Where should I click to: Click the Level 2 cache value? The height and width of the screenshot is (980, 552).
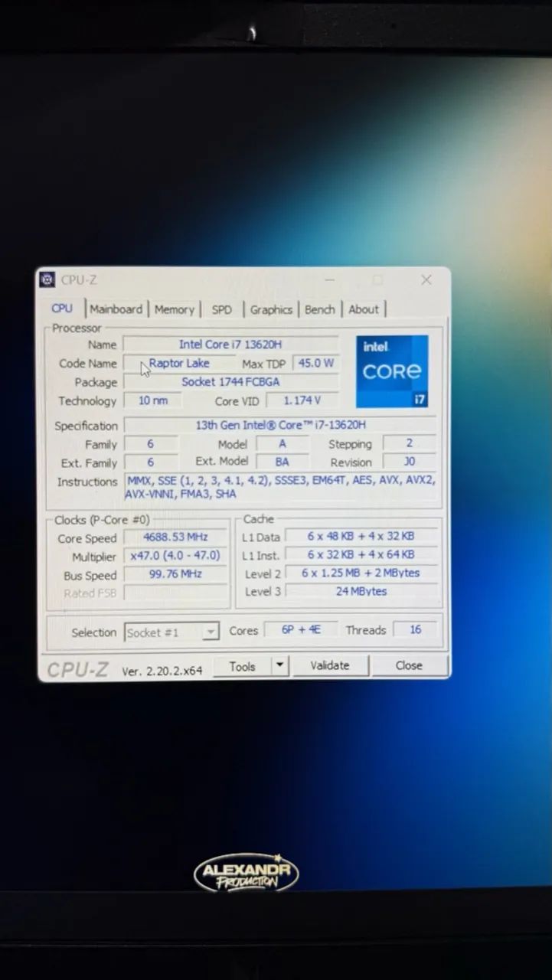point(361,573)
